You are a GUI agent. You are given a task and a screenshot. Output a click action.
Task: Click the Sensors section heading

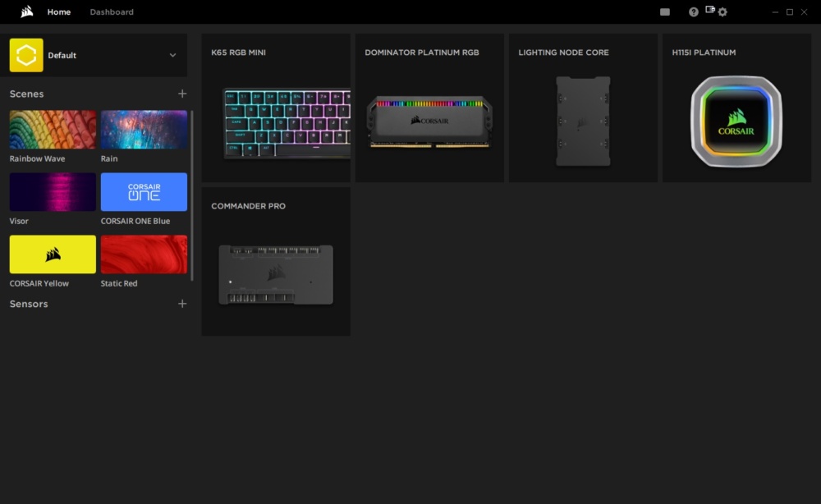pos(29,304)
